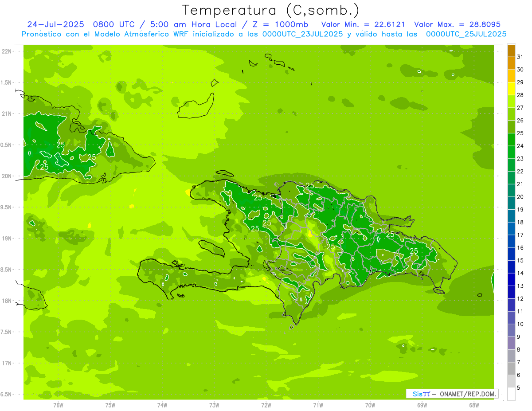
Task: Click the legend value 31
Action: pos(520,57)
